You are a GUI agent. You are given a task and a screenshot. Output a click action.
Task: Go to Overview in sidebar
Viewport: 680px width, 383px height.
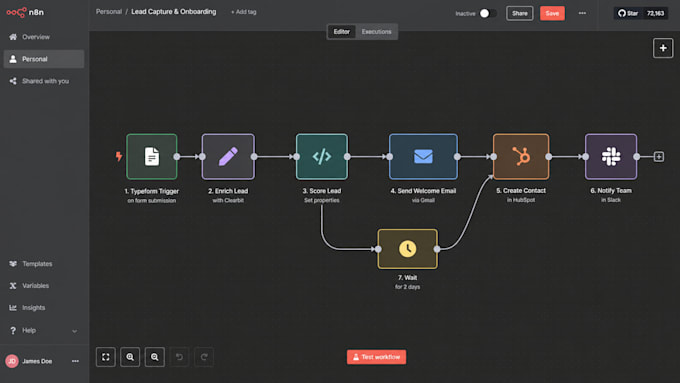(43, 37)
